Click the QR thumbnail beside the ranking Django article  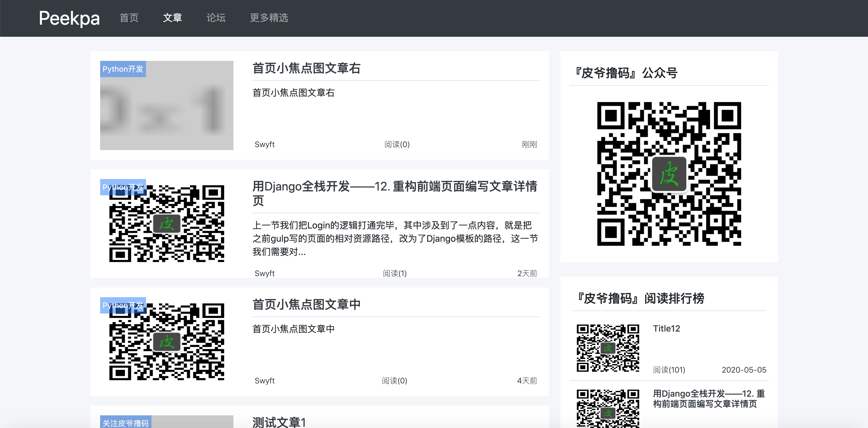(608, 409)
